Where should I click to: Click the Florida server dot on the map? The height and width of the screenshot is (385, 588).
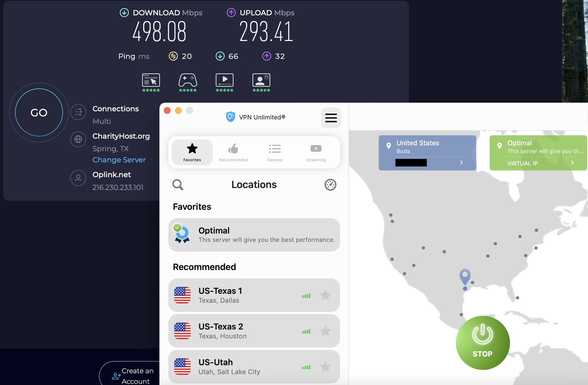517,298
